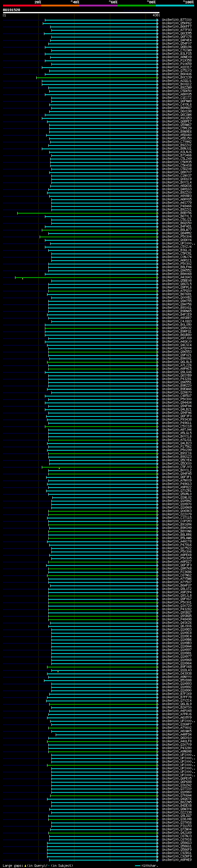This screenshot has height=868, width=197.
Task: Select label UniRef100_B6UB80
Action: [x=177, y=335]
